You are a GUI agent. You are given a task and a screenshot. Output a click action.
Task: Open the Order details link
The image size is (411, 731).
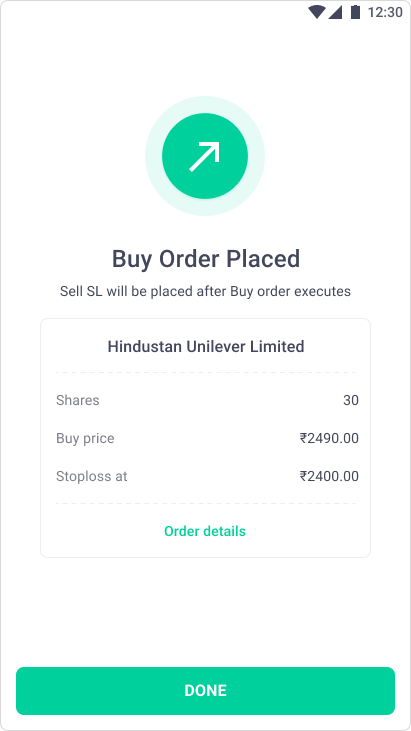[x=205, y=531]
